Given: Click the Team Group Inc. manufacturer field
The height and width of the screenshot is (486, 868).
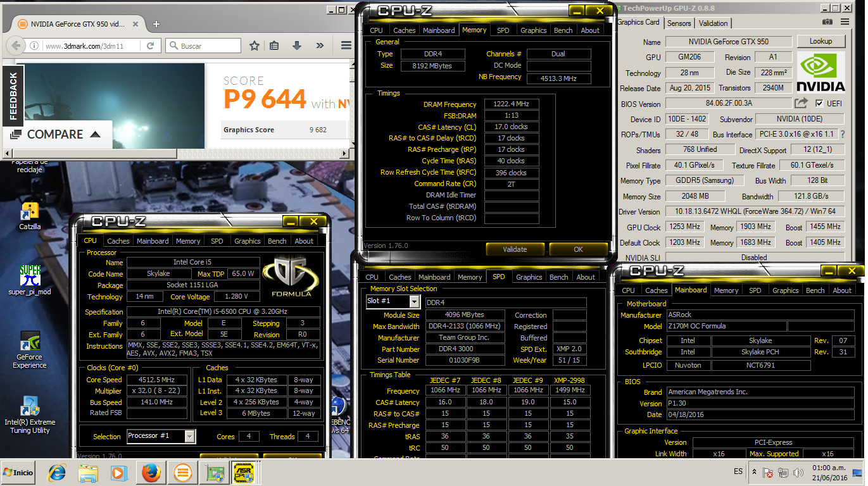Looking at the screenshot, I should point(465,338).
